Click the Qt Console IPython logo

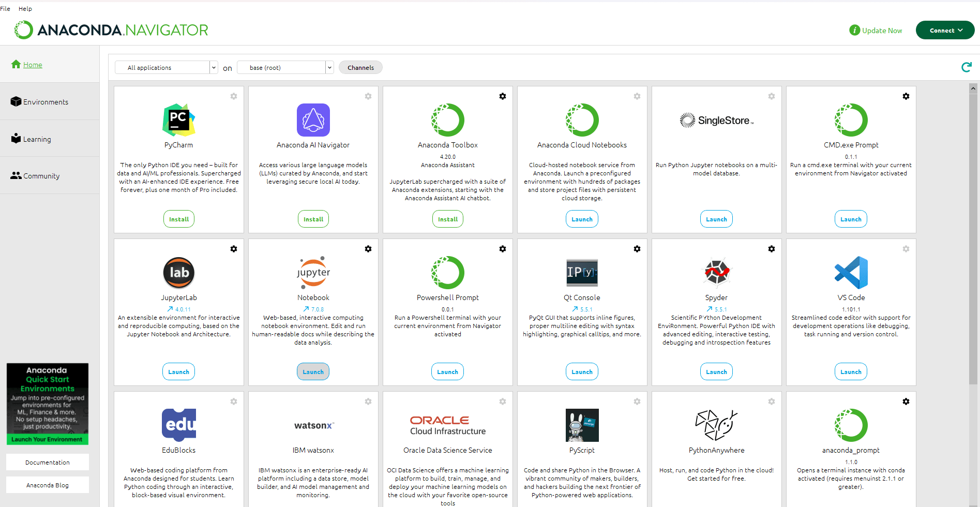click(582, 273)
